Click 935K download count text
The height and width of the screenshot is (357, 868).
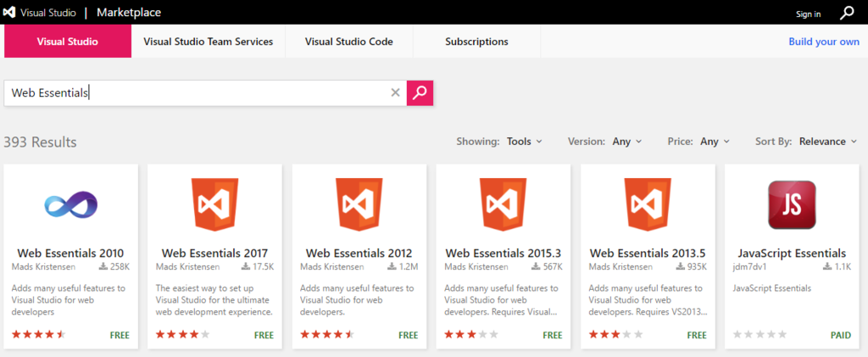[x=697, y=267]
